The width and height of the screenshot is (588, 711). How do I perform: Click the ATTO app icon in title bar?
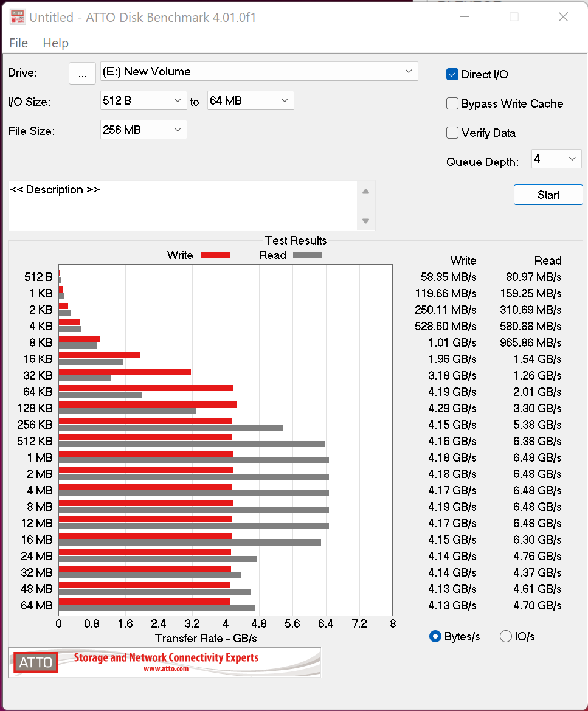point(18,17)
